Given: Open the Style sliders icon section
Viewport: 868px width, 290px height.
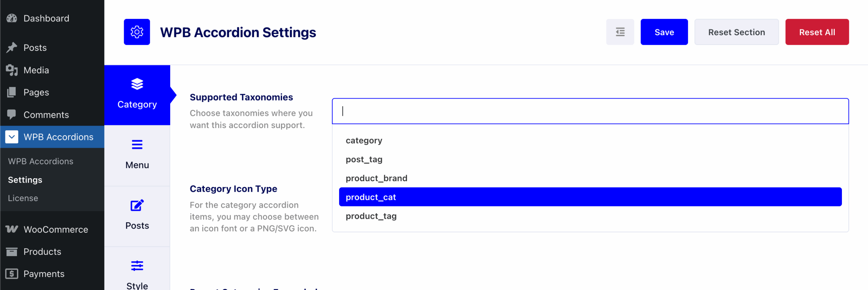Looking at the screenshot, I should [137, 266].
